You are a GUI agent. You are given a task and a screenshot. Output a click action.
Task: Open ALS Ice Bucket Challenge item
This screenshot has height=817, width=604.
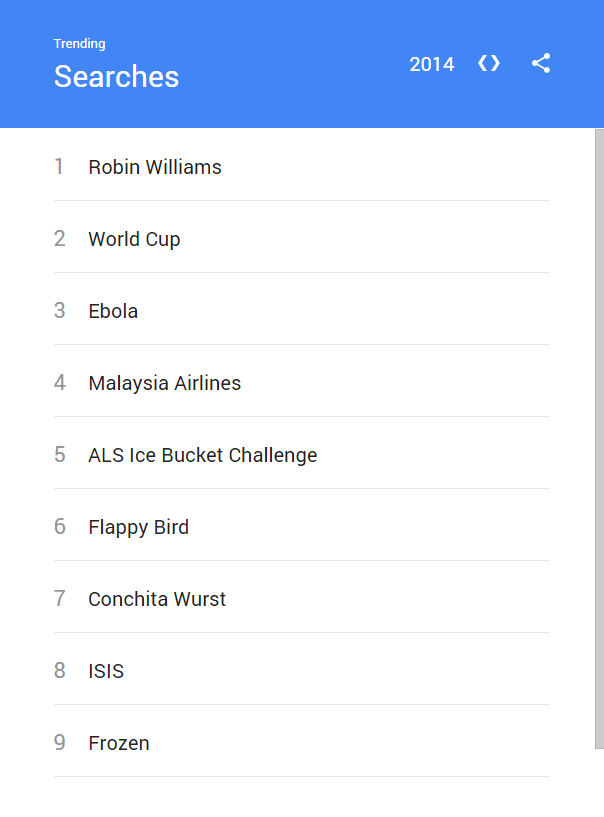click(202, 455)
